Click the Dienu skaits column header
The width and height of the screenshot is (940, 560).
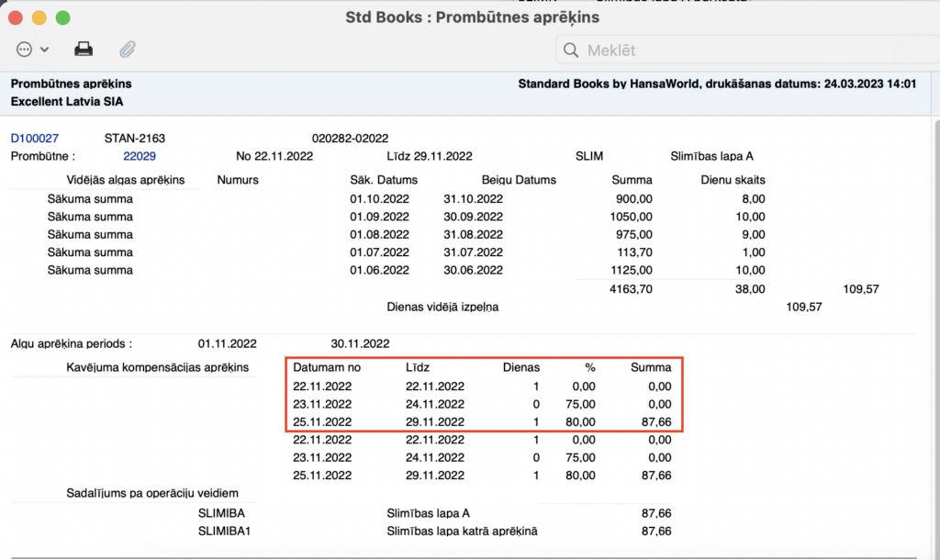coord(732,180)
